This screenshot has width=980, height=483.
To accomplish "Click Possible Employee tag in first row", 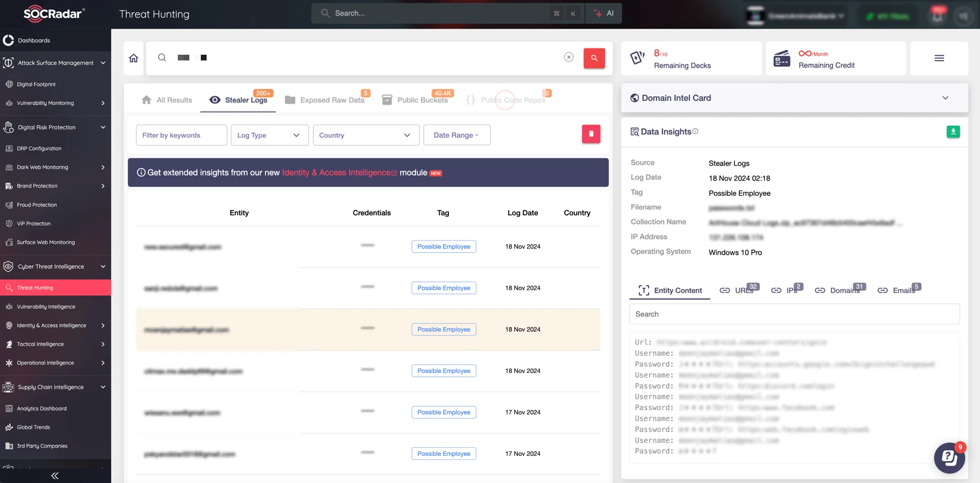I will (444, 246).
